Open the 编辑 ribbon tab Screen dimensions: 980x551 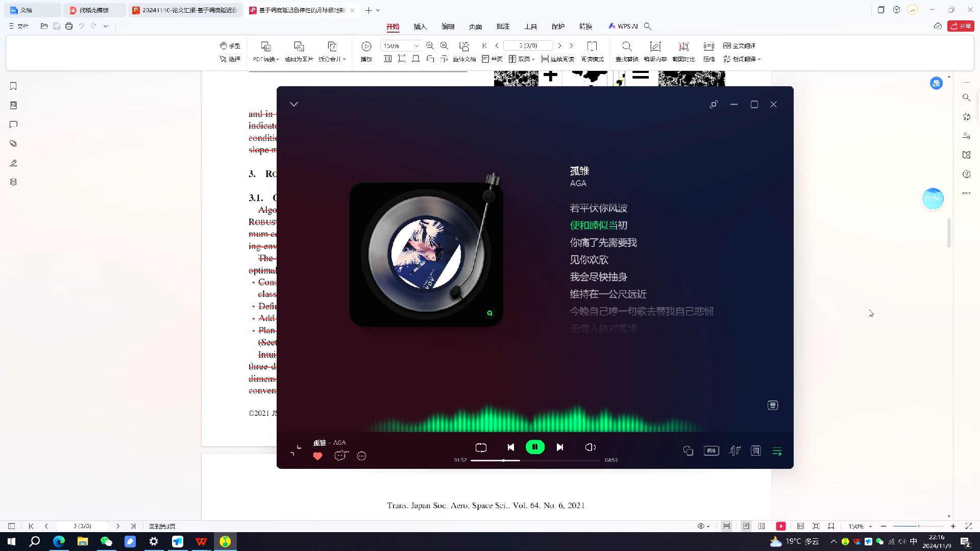coord(448,27)
